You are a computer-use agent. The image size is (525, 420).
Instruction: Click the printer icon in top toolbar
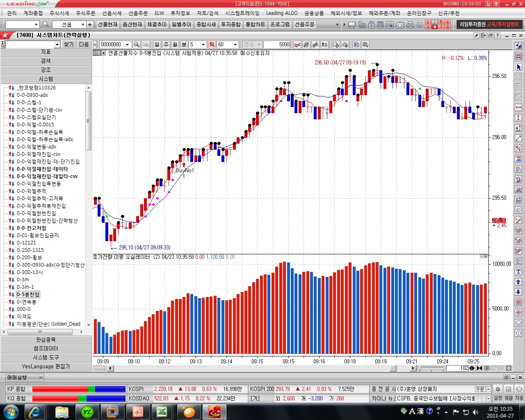410,25
